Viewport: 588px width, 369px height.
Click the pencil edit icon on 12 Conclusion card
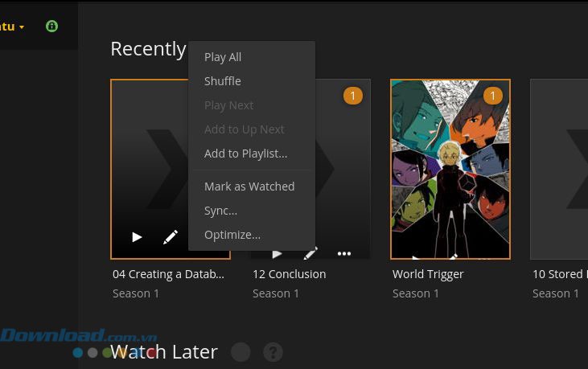[x=310, y=254]
